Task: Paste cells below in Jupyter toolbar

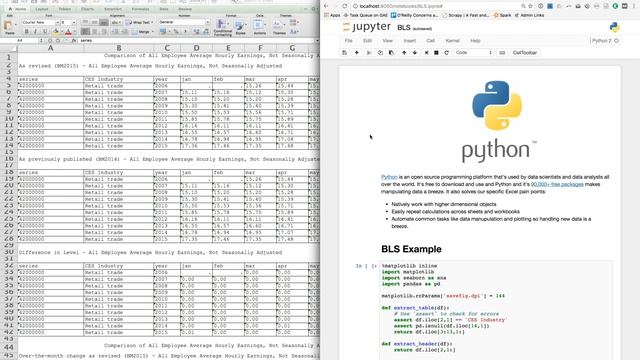Action: 391,53
